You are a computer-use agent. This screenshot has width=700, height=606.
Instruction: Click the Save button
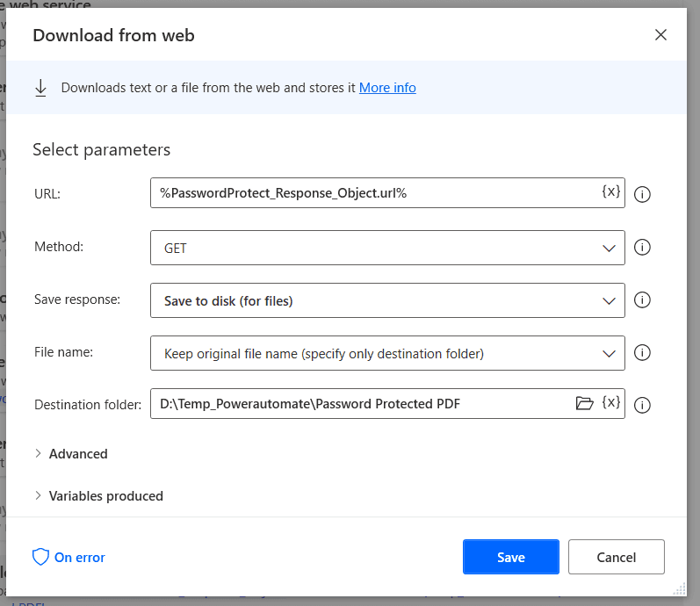(x=510, y=557)
